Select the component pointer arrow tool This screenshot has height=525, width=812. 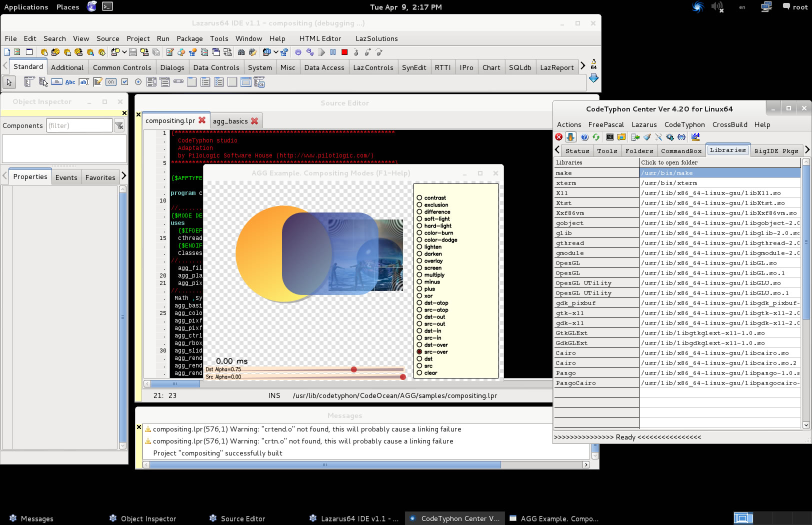(9, 82)
